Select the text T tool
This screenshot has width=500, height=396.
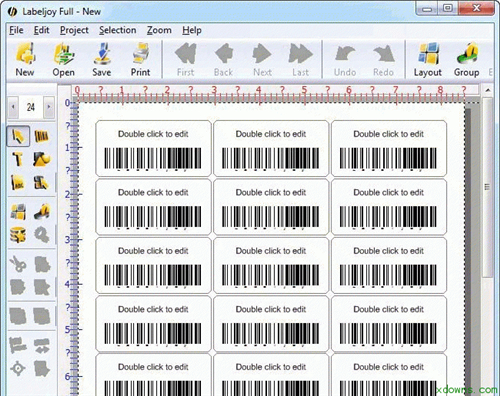(18, 159)
